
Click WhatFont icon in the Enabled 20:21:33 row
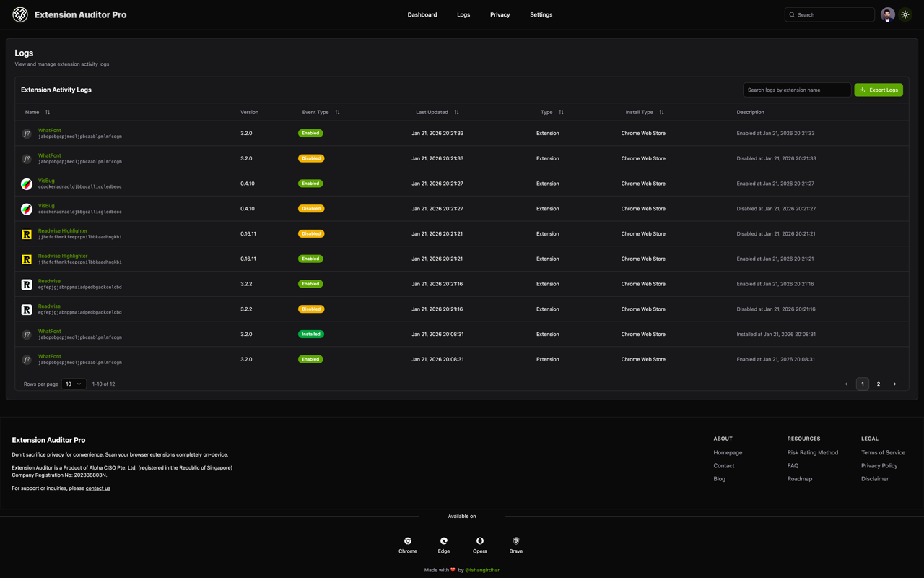point(27,134)
